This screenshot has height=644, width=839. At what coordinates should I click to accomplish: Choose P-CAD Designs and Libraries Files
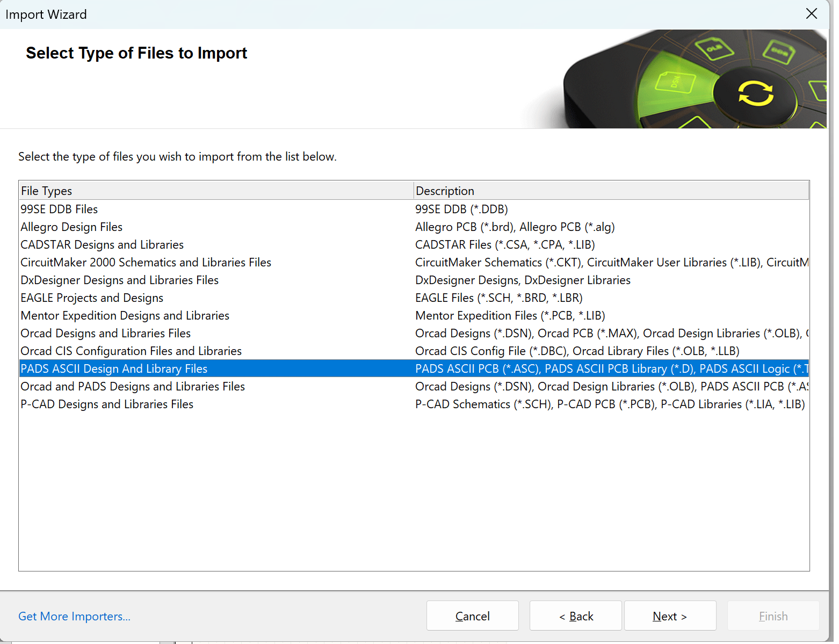107,404
